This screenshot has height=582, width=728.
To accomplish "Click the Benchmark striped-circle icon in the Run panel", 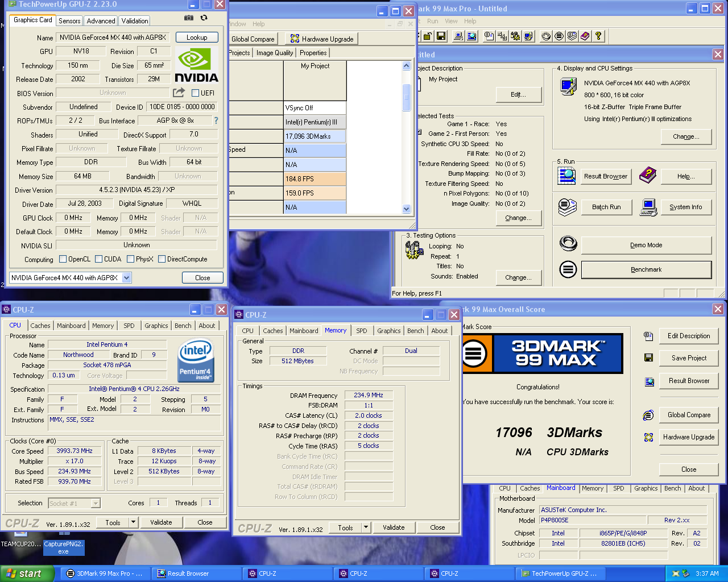I will [x=568, y=269].
